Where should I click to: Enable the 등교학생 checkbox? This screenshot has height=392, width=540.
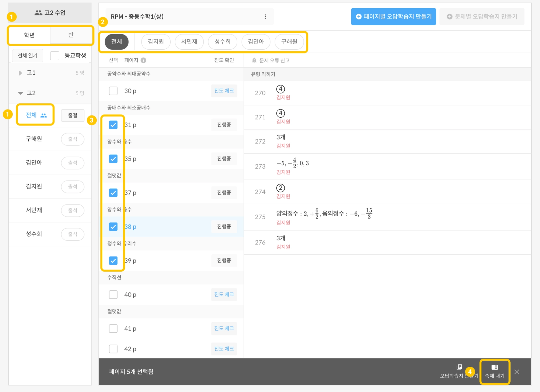55,56
